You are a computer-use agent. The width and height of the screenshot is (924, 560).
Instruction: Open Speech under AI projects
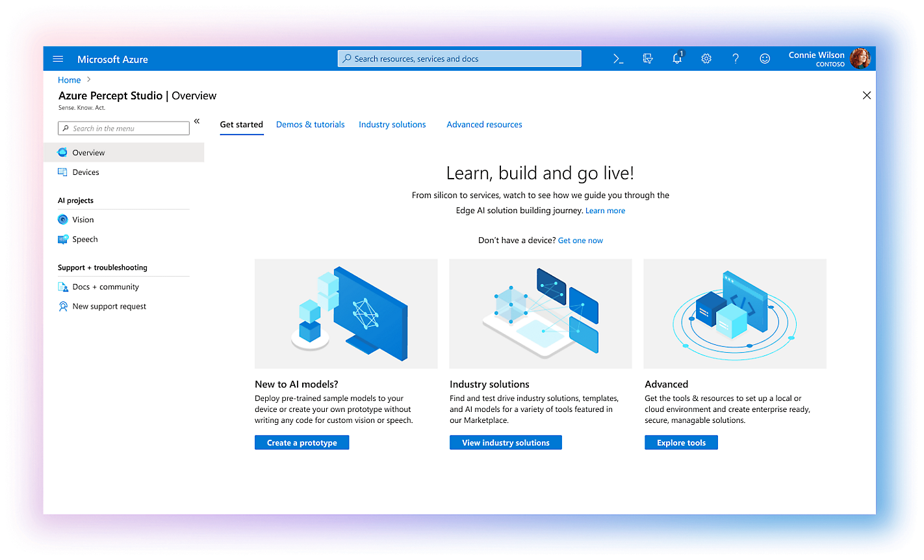point(84,239)
